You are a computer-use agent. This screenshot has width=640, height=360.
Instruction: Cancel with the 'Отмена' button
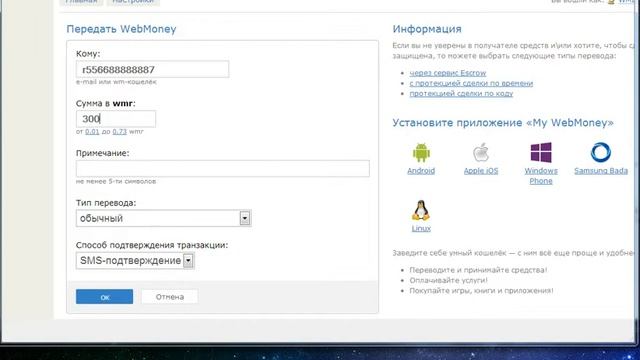click(x=170, y=297)
